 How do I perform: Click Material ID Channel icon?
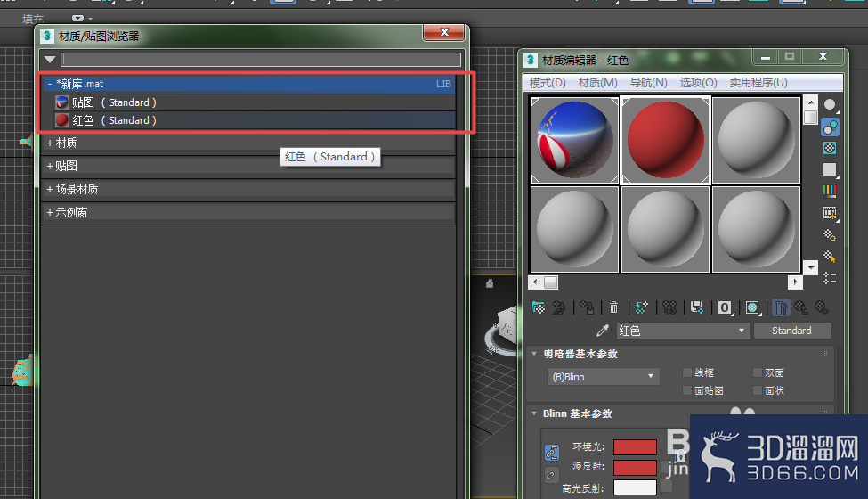click(725, 307)
